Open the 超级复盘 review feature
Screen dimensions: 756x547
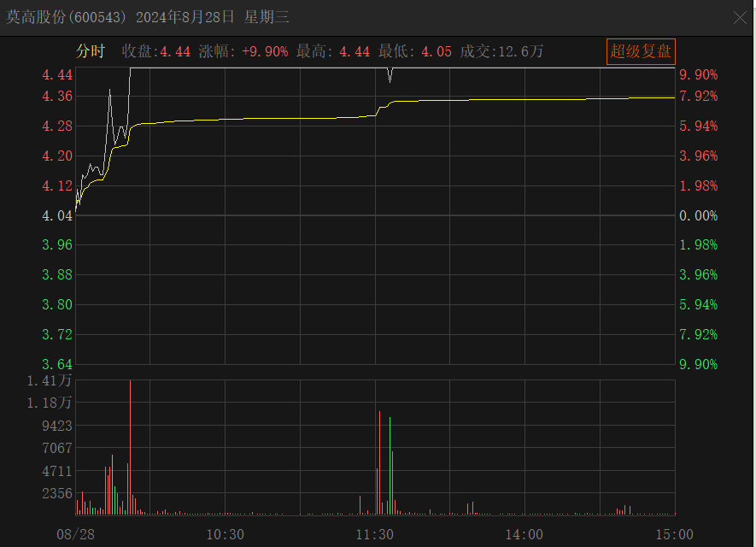[641, 51]
